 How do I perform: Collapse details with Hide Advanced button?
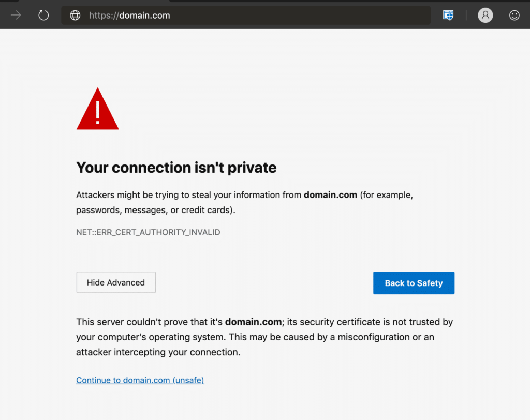tap(116, 282)
